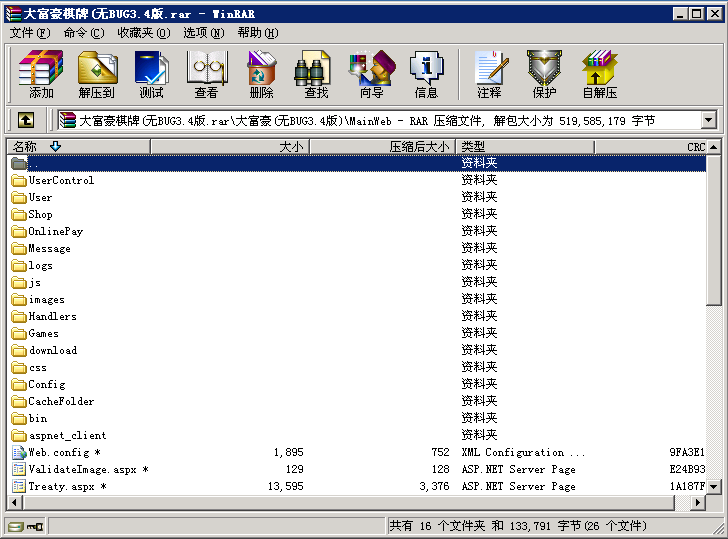The height and width of the screenshot is (539, 728).
Task: Click the file list scrollbar down arrow
Action: click(714, 487)
